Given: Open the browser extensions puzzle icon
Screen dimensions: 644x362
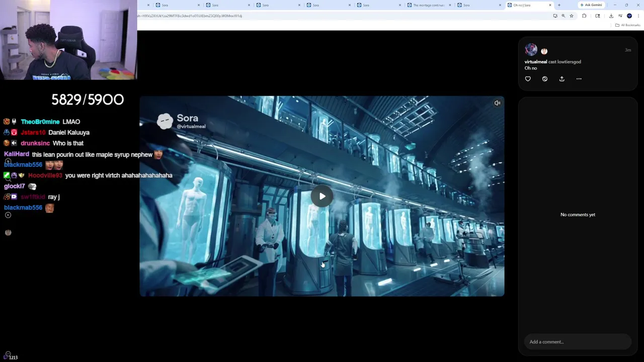Looking at the screenshot, I should pyautogui.click(x=584, y=16).
